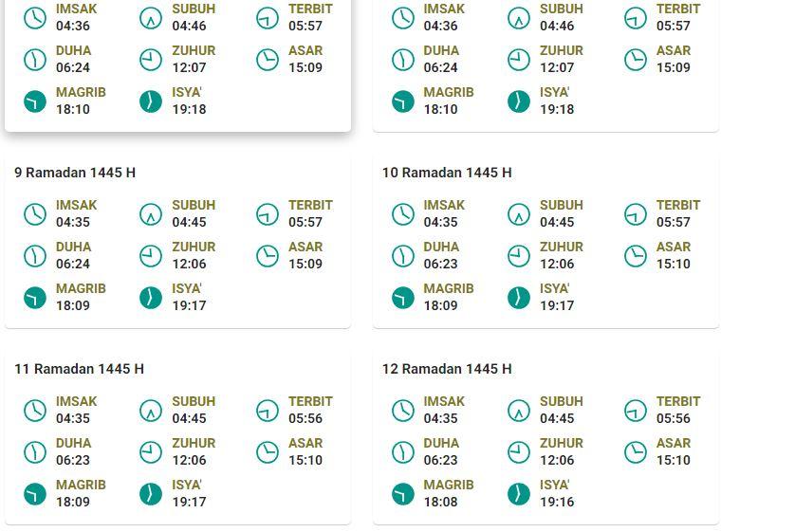Select the "9 Ramadan 1445 H" heading

pyautogui.click(x=75, y=173)
